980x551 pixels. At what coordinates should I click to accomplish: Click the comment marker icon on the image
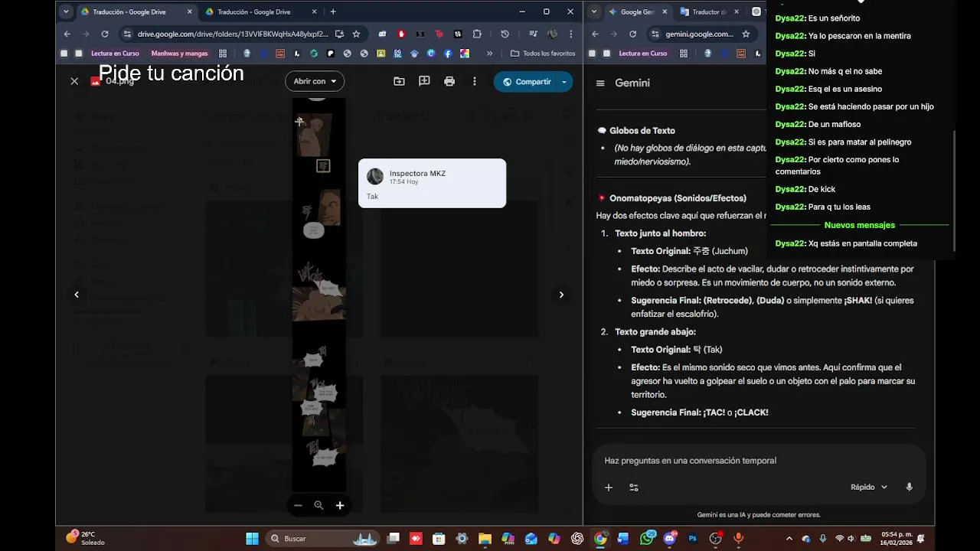323,166
